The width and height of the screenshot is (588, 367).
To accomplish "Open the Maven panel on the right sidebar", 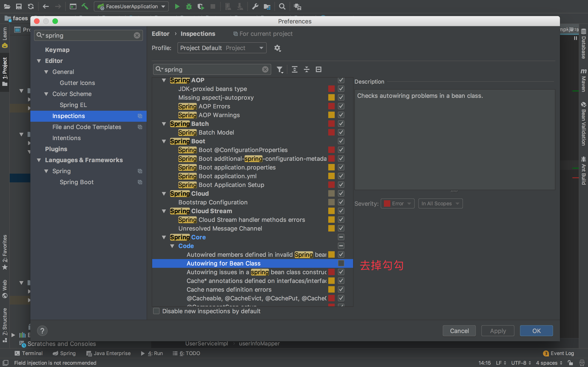I will pyautogui.click(x=584, y=80).
